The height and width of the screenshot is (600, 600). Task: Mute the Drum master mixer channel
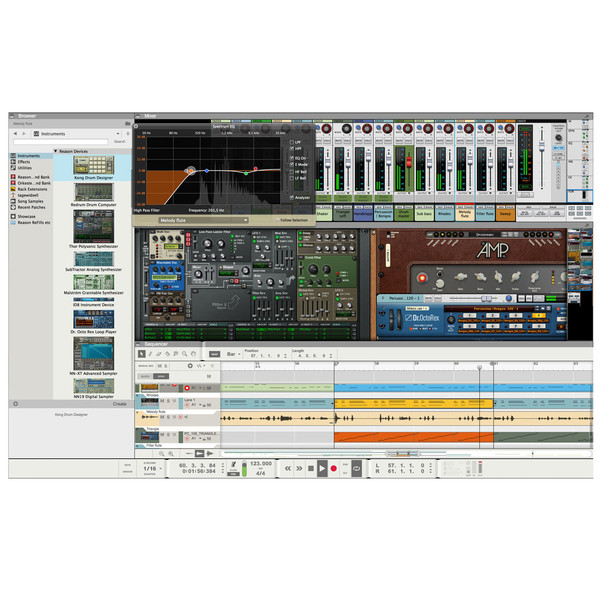tap(399, 141)
